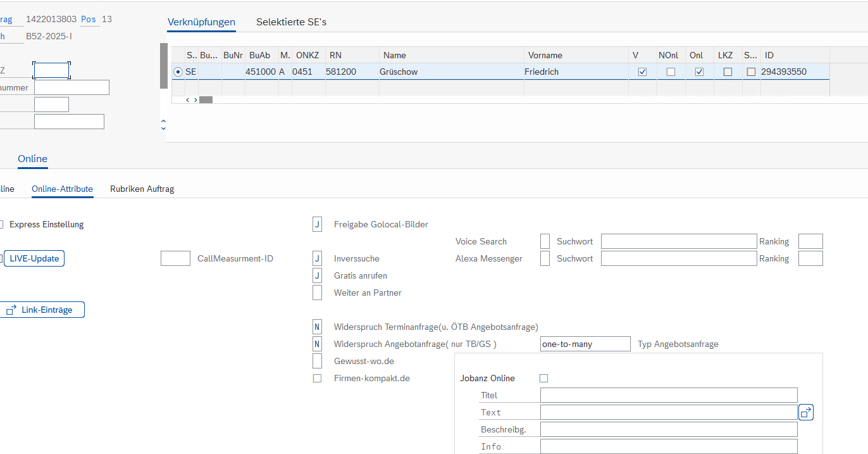
Task: Click the Link-Einträge button
Action: click(42, 310)
